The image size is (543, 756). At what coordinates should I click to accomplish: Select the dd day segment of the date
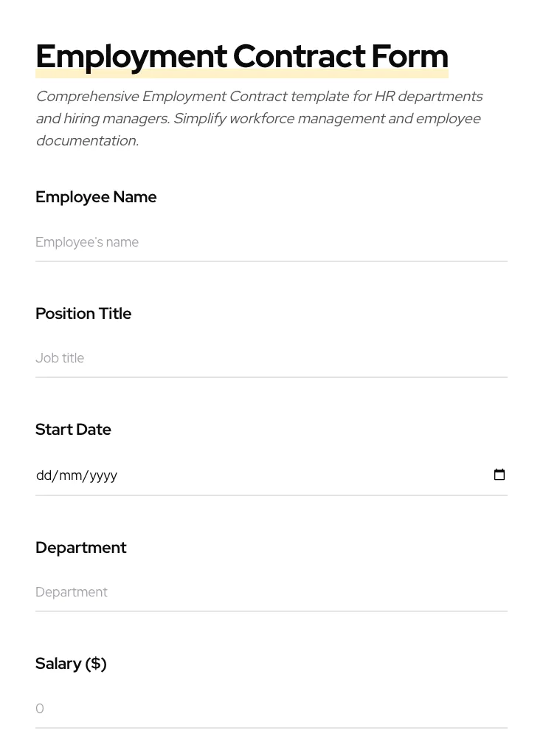pos(43,475)
